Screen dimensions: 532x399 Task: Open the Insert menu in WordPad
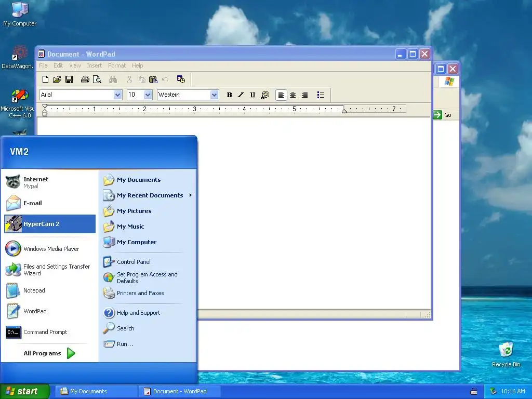pos(94,65)
